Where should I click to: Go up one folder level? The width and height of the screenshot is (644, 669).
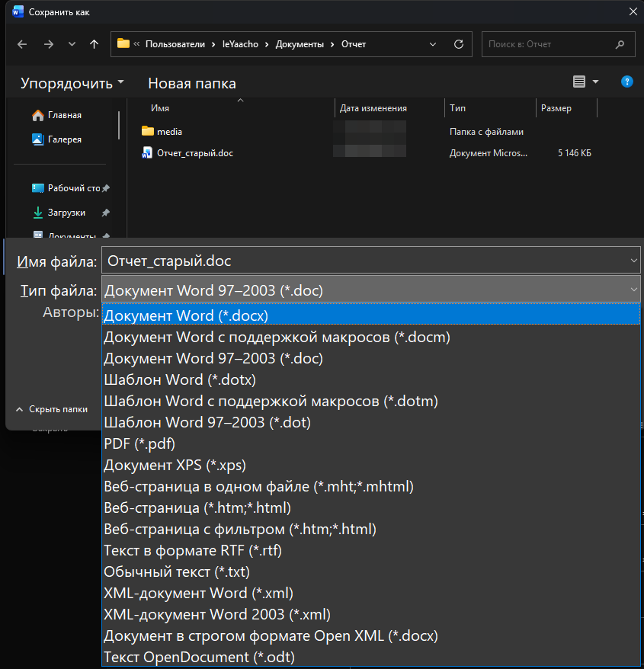94,44
